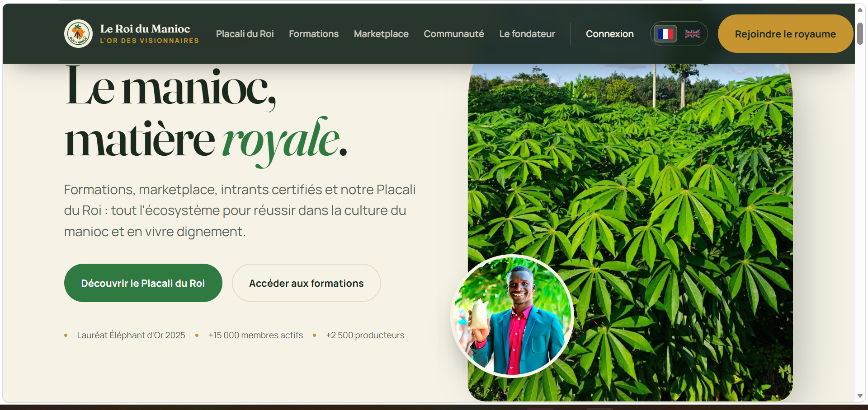Click Accéder aux formations button
This screenshot has width=868, height=410.
tap(307, 283)
